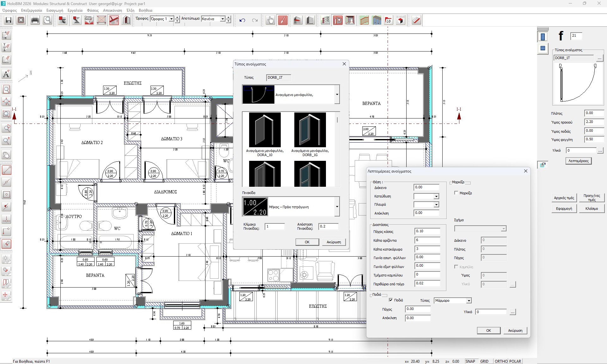Image resolution: width=607 pixels, height=364 pixels.
Task: Select the text A tool in left toolbar
Action: (x=6, y=74)
